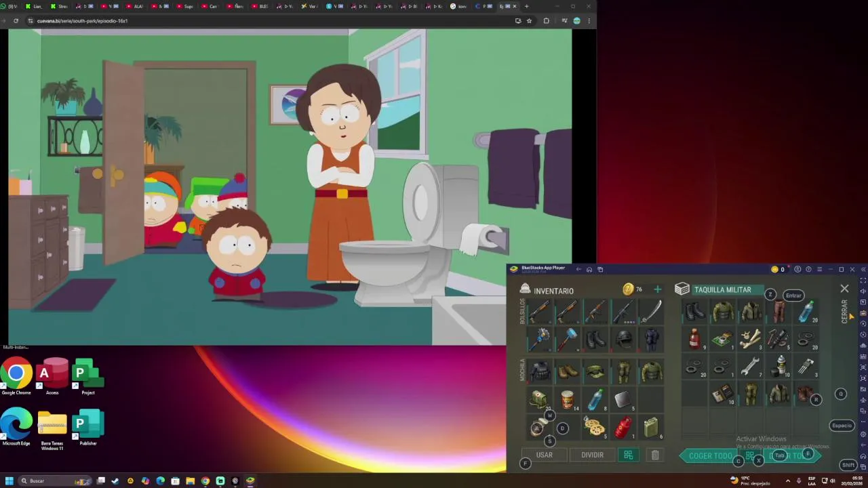Go back in BlueStacks title bar
This screenshot has height=488, width=868.
pyautogui.click(x=578, y=270)
